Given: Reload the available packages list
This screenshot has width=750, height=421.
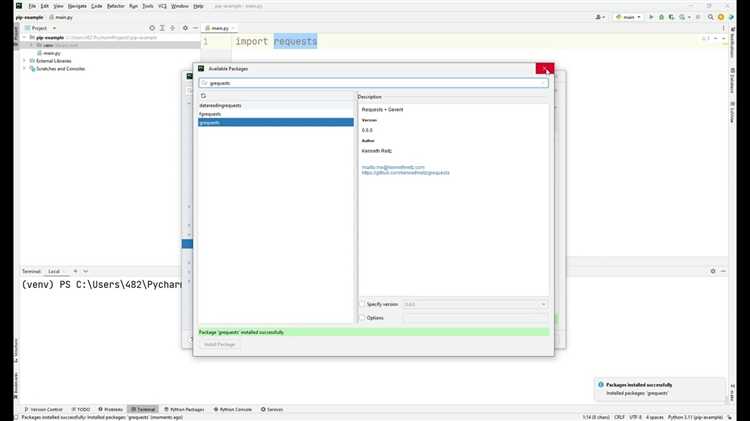Looking at the screenshot, I should [203, 96].
